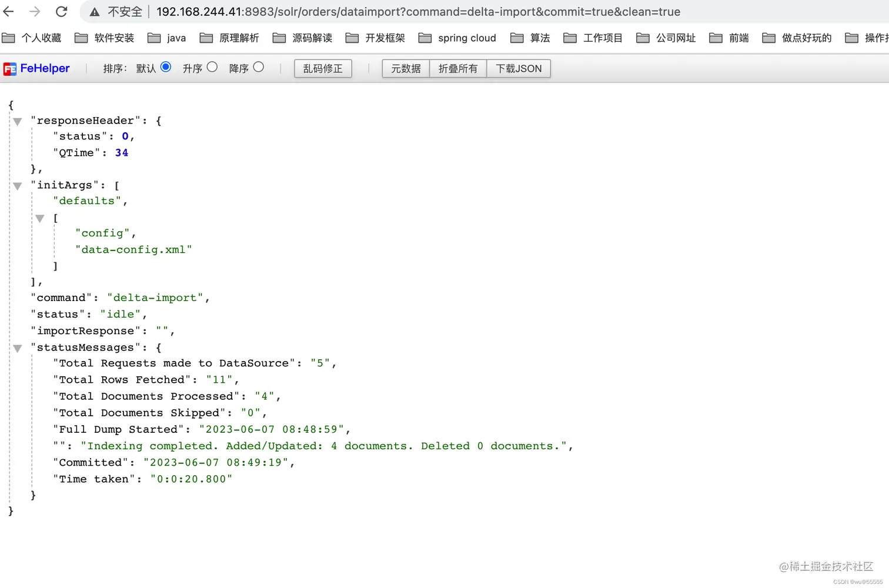Open the 算法 bookmark folder
Screen dimensions: 889x588
click(530, 38)
